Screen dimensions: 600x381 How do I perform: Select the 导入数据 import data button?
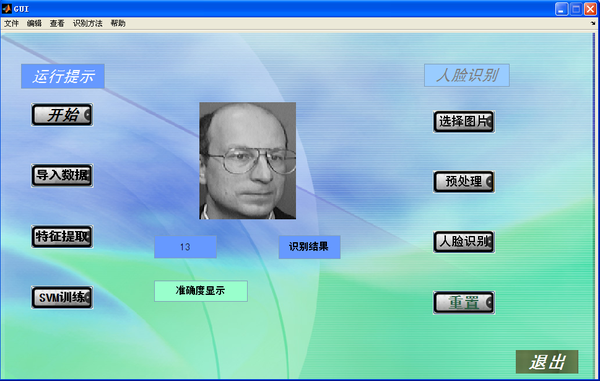pyautogui.click(x=62, y=176)
